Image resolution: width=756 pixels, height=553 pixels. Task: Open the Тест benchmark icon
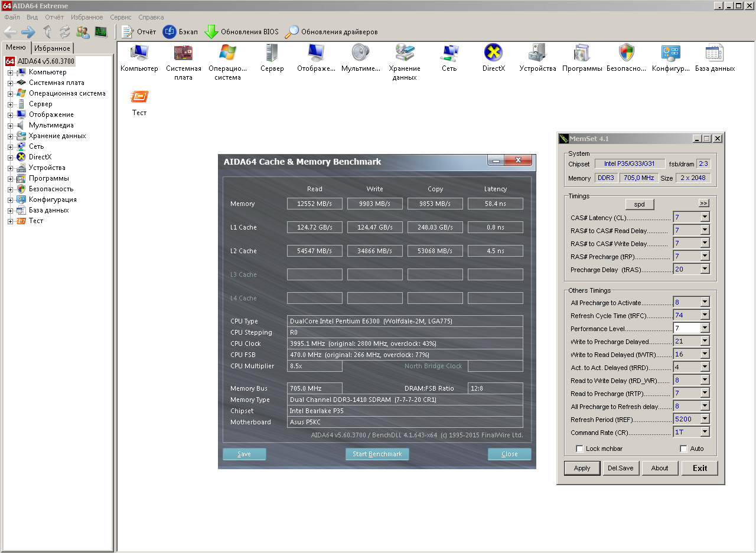[x=139, y=97]
